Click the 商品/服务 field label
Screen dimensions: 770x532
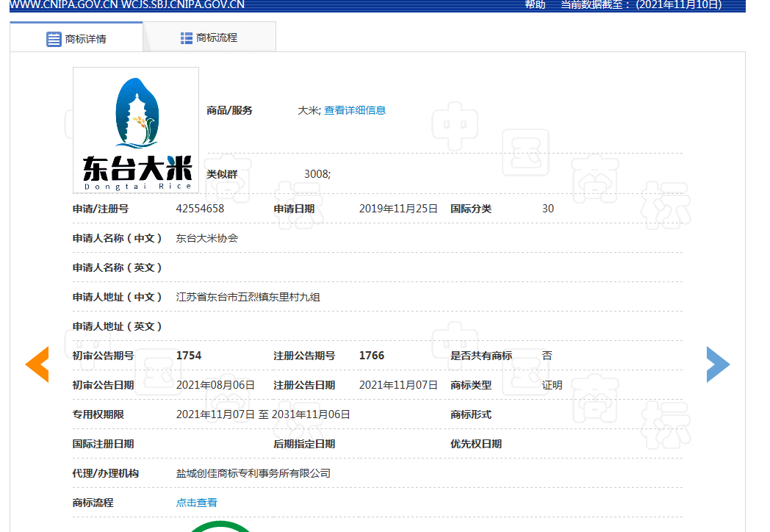[229, 110]
